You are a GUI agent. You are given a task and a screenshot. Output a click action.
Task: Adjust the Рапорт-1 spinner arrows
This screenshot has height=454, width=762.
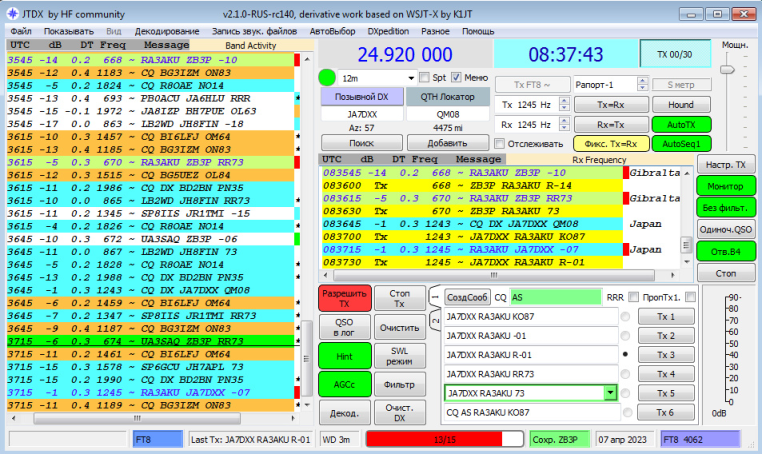click(x=642, y=85)
